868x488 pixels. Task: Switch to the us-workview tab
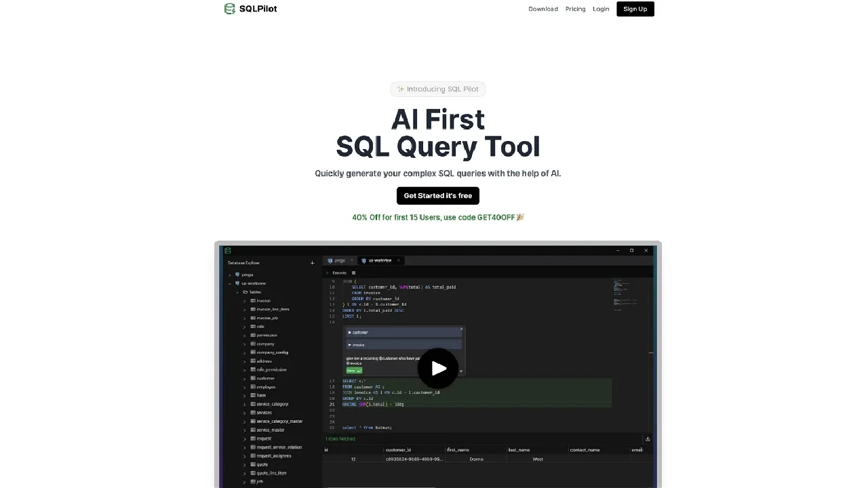tap(380, 260)
